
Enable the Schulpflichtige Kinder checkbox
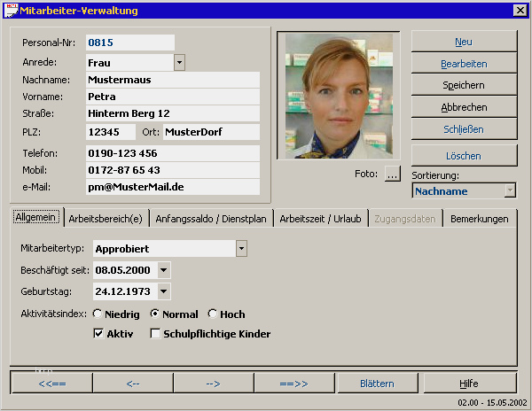155,334
